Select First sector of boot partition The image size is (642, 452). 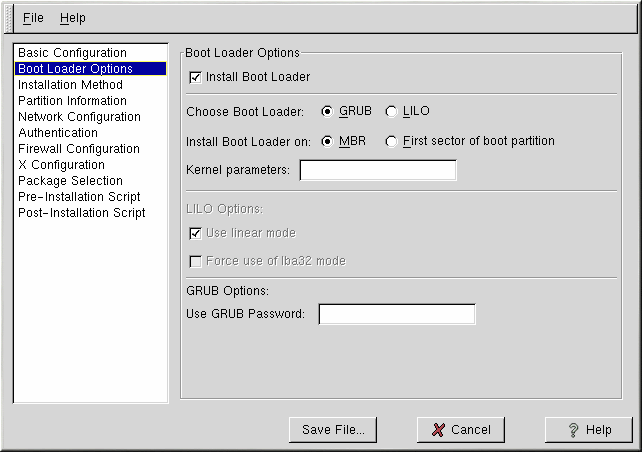(391, 141)
